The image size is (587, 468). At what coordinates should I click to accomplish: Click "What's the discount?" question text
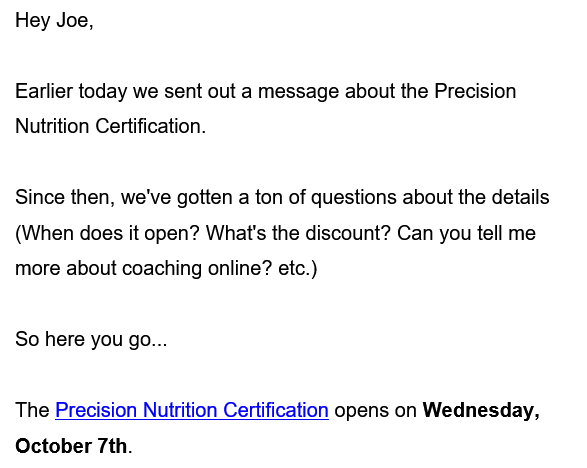click(x=298, y=233)
